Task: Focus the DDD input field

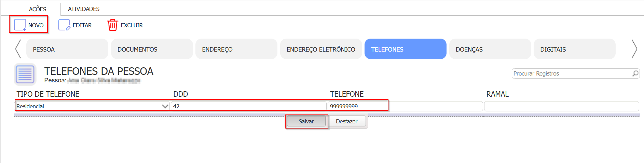Action: [249, 106]
